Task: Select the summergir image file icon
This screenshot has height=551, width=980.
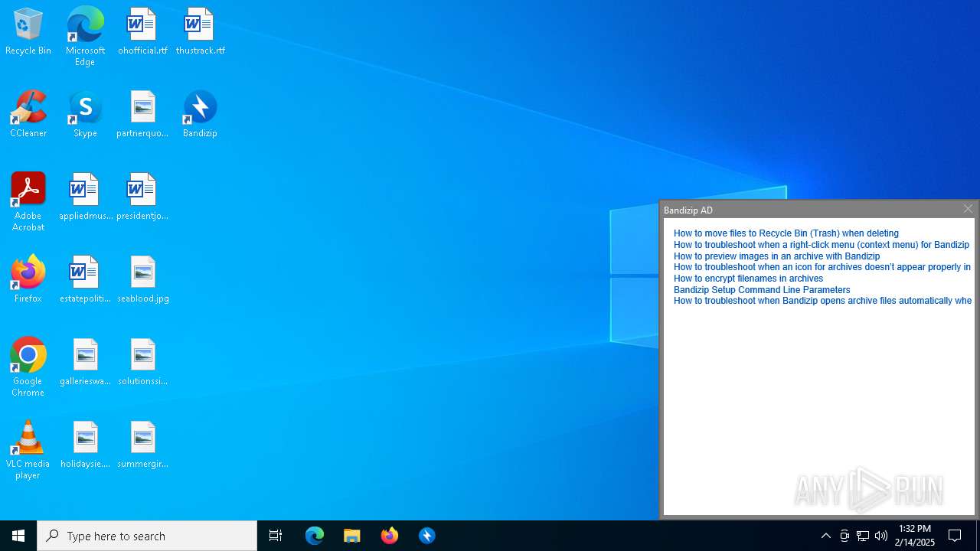Action: click(x=142, y=445)
